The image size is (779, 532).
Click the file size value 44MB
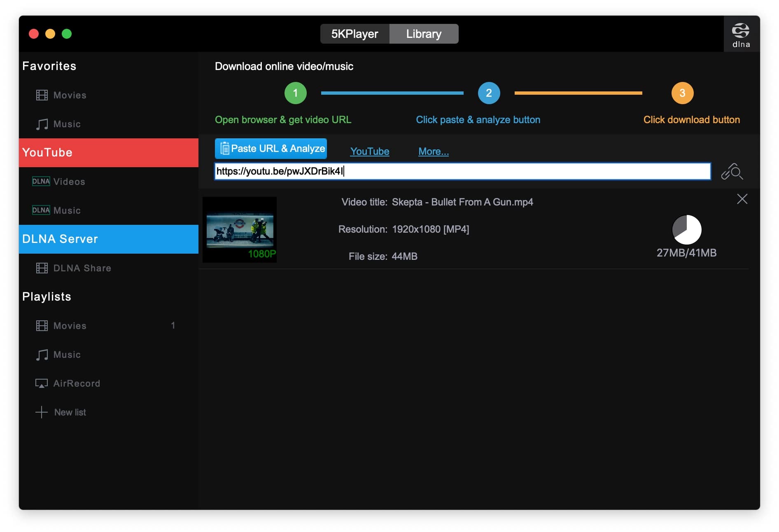point(405,257)
